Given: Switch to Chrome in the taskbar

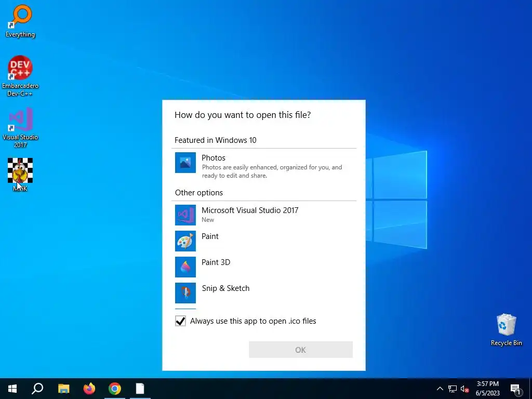Looking at the screenshot, I should click(x=115, y=389).
